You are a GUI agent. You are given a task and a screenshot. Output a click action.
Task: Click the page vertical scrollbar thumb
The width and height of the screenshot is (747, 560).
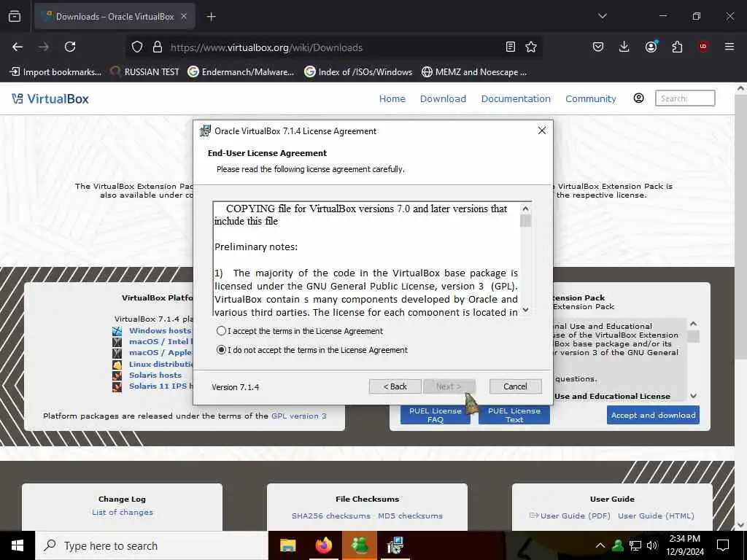(x=741, y=227)
